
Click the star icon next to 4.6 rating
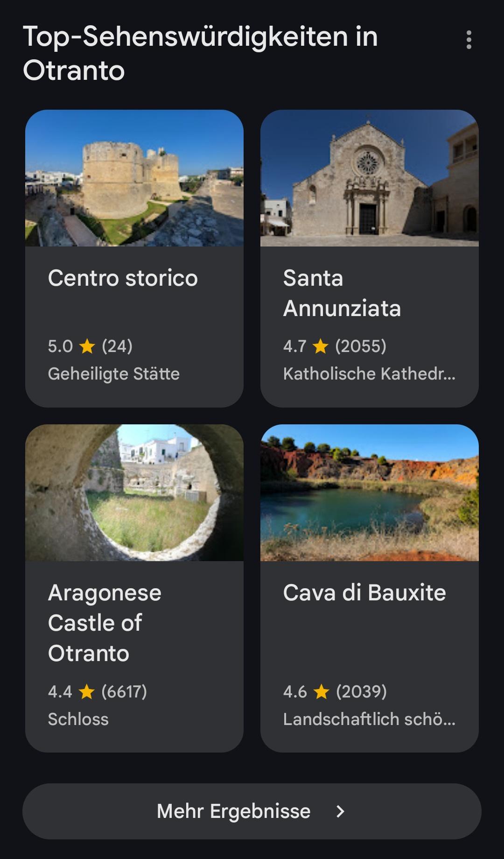pyautogui.click(x=322, y=692)
